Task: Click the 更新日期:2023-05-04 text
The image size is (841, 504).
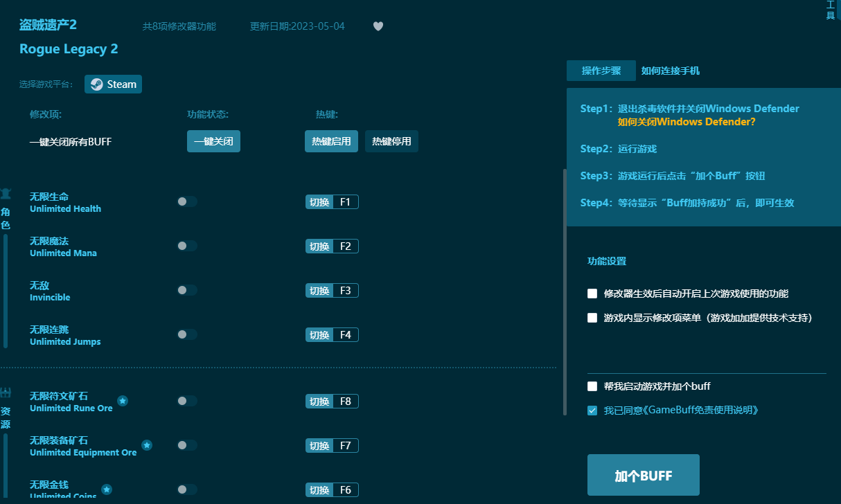Action: pos(297,26)
